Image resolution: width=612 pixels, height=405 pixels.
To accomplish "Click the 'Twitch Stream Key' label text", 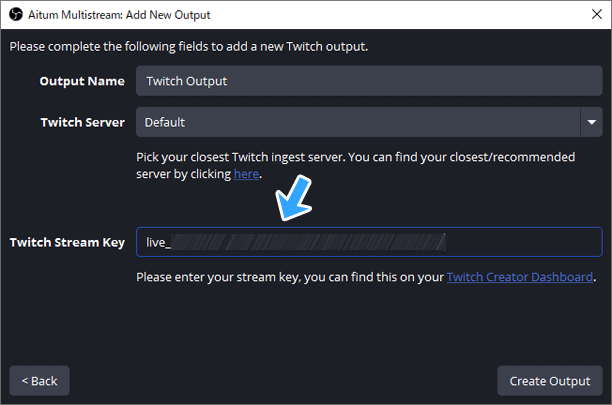I will point(67,242).
